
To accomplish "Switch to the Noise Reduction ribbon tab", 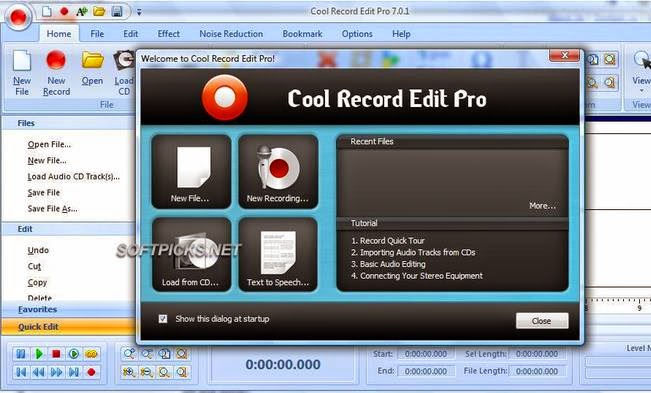I will tap(231, 34).
